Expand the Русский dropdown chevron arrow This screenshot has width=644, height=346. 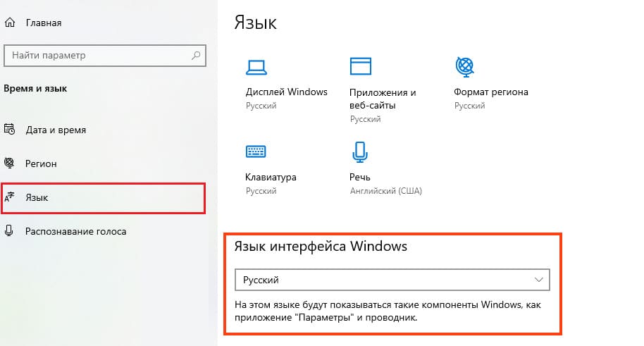click(x=539, y=280)
